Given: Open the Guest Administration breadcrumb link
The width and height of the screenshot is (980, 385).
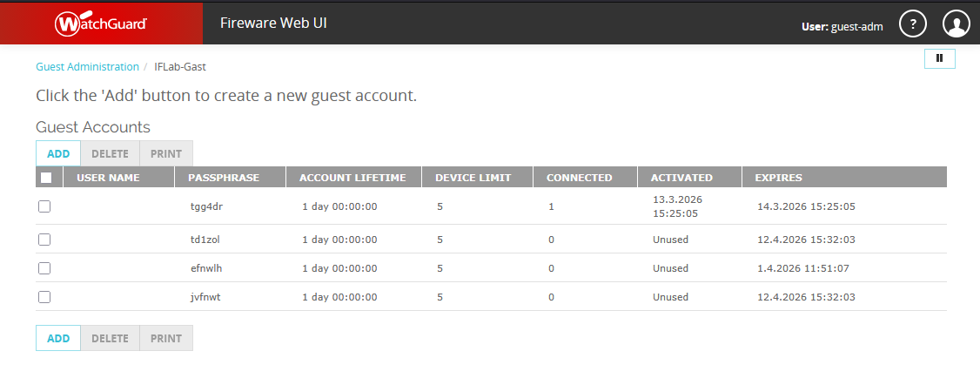Looking at the screenshot, I should click(87, 66).
